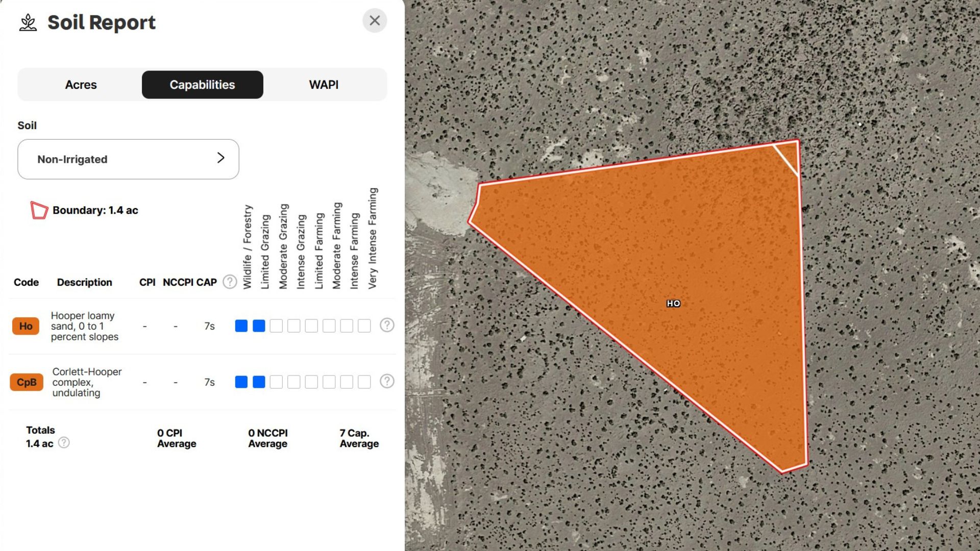
Task: Click the Totals acreage help icon
Action: tap(64, 443)
